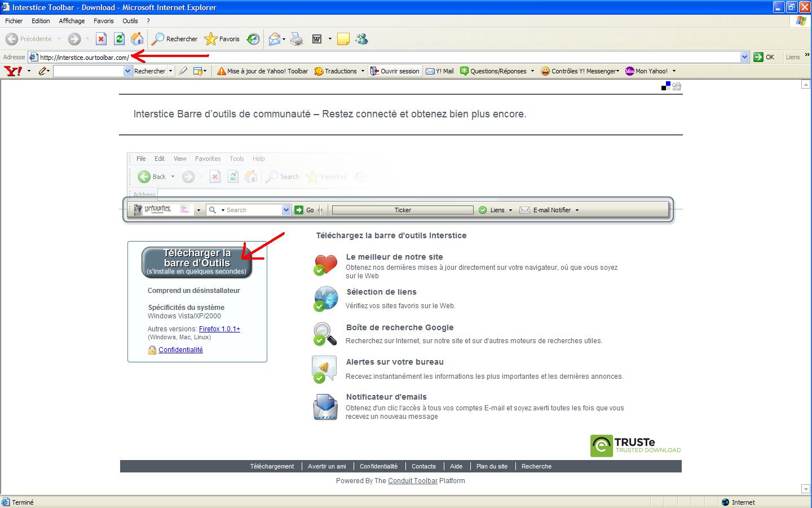This screenshot has height=508, width=812.
Task: Click in the address URL field
Action: (x=389, y=57)
